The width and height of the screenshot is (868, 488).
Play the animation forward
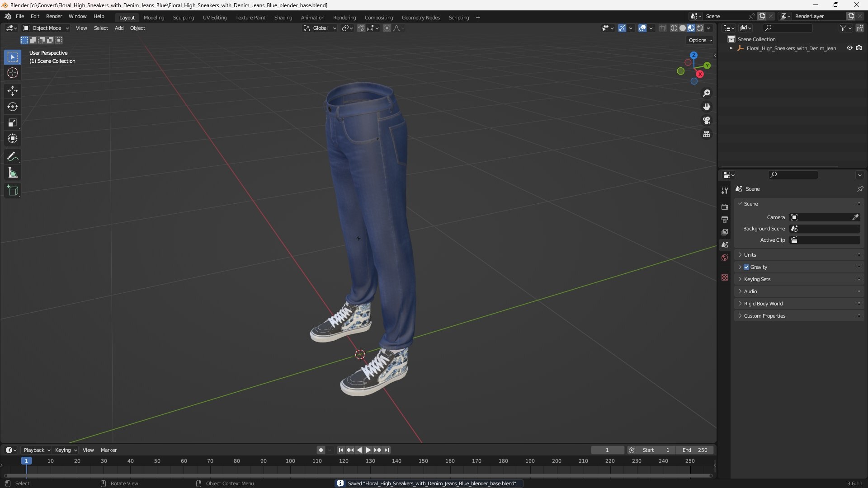(368, 450)
